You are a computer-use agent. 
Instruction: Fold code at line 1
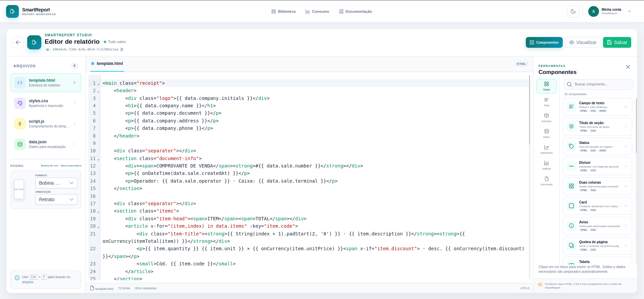point(98,84)
